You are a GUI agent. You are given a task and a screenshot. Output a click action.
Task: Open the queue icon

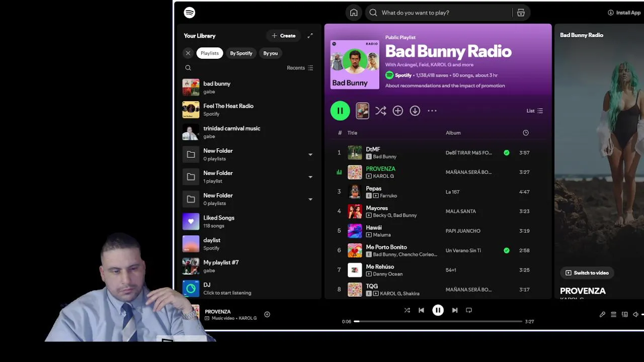[x=613, y=315]
